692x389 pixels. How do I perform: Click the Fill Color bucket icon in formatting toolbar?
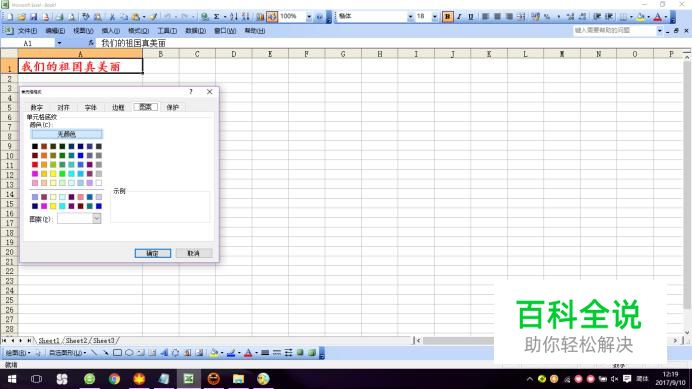pyautogui.click(x=640, y=17)
